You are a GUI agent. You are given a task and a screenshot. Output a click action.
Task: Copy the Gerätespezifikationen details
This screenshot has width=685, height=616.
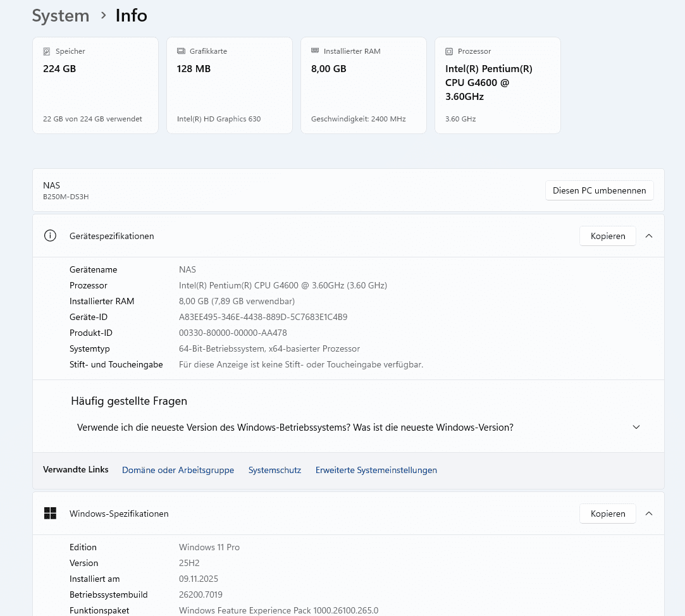point(607,236)
